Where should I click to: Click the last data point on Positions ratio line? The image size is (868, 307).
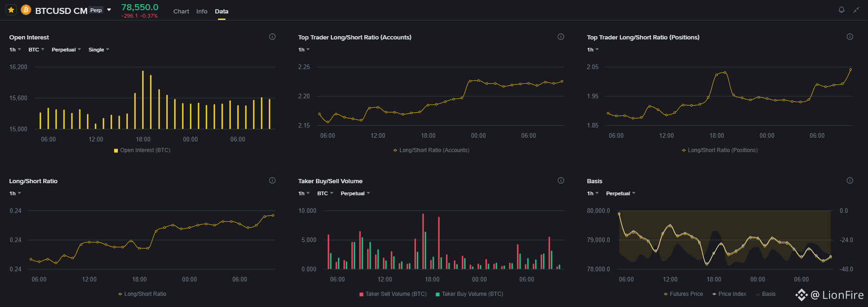click(x=850, y=70)
